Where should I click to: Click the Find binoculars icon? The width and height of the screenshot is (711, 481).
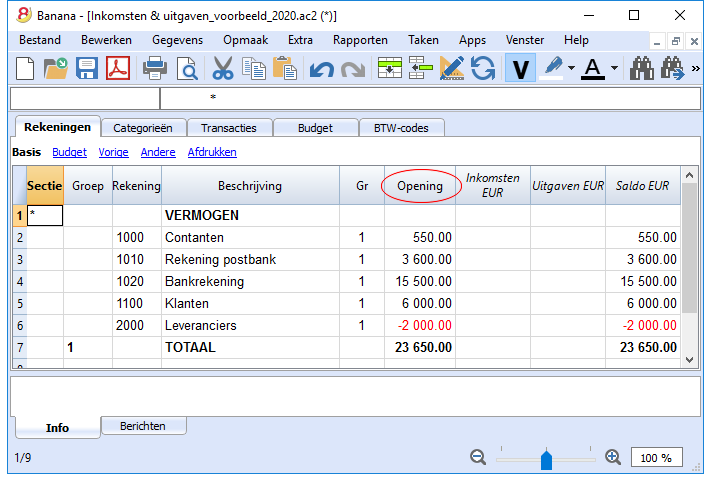641,68
